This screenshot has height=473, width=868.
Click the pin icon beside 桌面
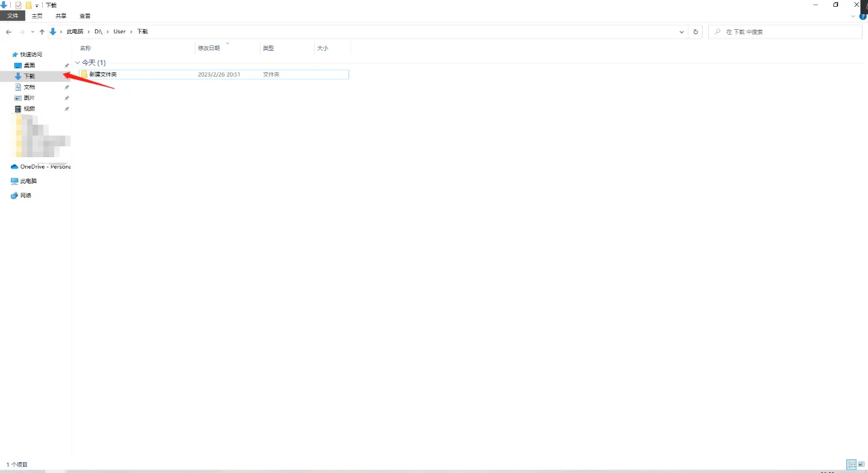(x=66, y=65)
